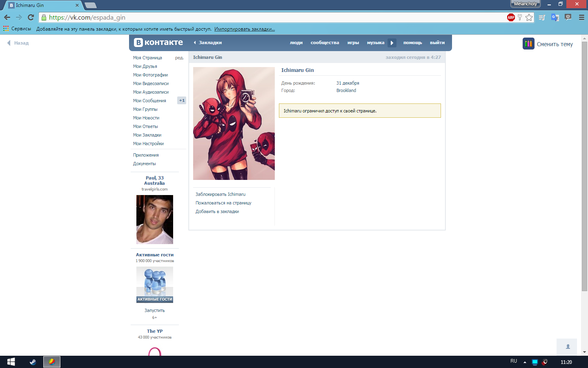Open the Сервисы apps shortcut
588x368 pixels.
point(17,29)
